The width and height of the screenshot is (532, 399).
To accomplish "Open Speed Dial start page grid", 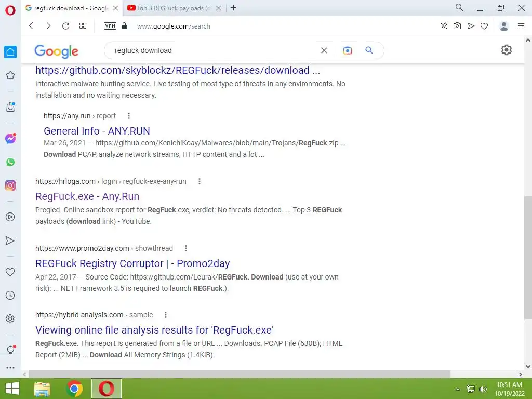I will pos(83,26).
